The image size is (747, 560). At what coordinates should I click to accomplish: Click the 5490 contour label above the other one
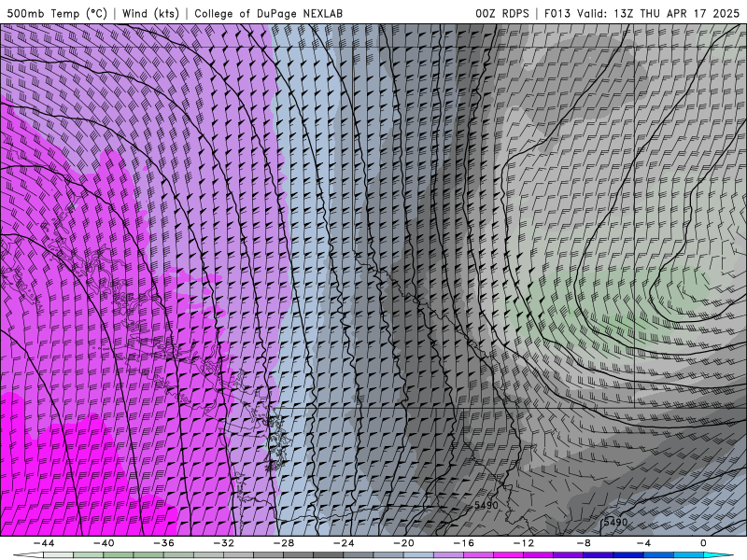(x=486, y=505)
